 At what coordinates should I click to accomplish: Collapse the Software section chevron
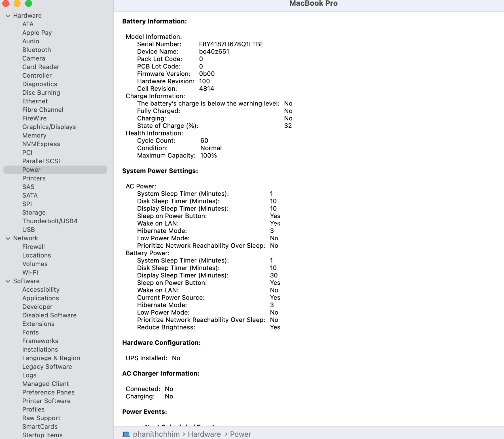click(8, 281)
